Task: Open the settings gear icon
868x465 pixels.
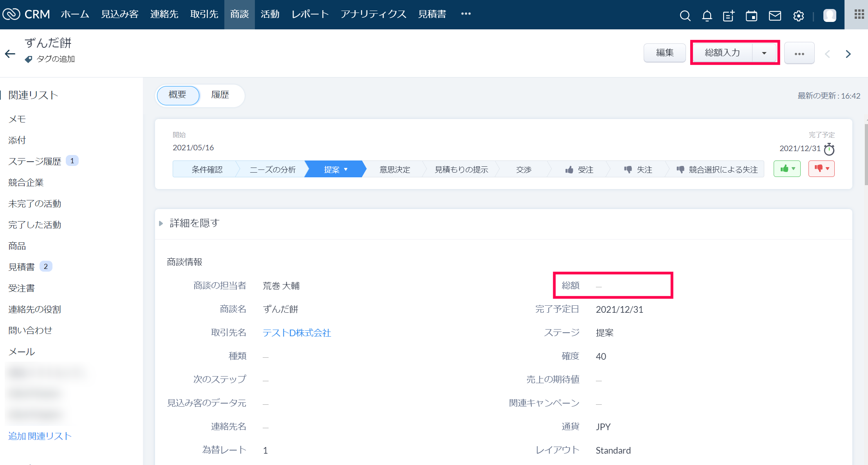Action: tap(798, 16)
